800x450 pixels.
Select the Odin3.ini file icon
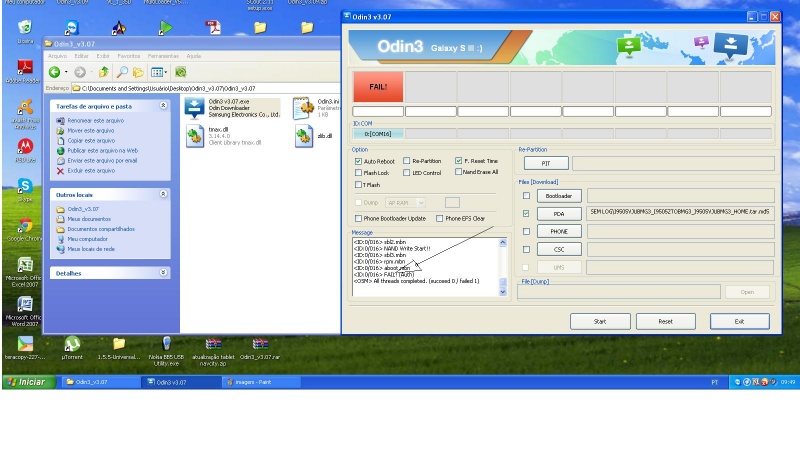304,108
